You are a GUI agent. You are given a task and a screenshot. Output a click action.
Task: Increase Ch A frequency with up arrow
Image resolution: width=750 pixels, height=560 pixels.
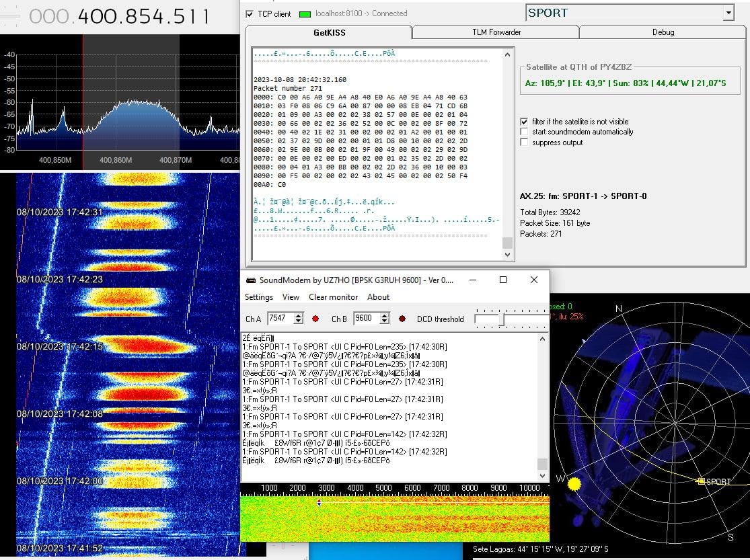tap(299, 315)
